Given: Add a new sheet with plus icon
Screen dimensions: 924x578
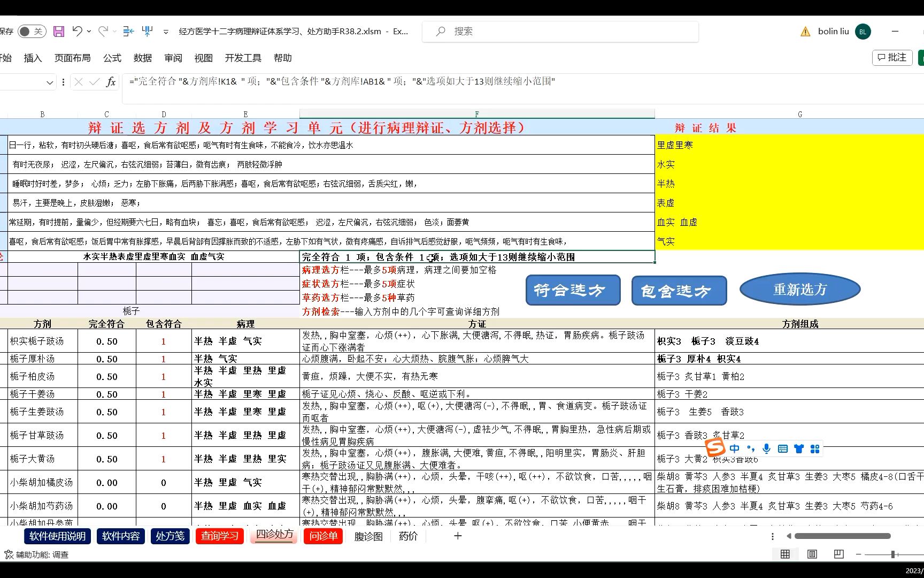Looking at the screenshot, I should point(458,536).
